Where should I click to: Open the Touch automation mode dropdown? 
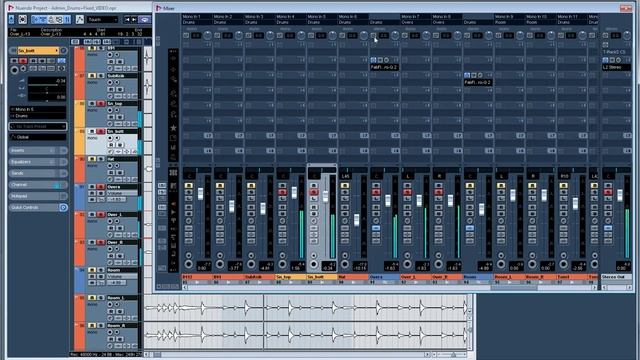point(102,19)
